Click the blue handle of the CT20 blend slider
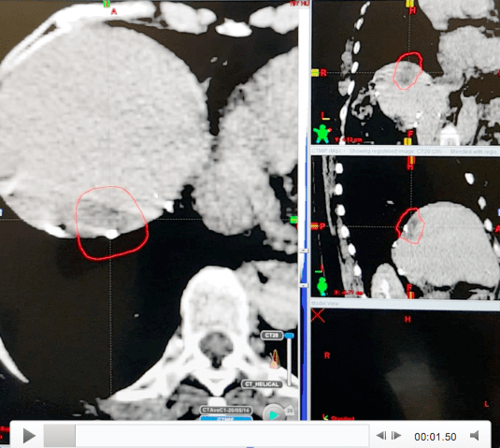500x448 pixels. point(289,336)
